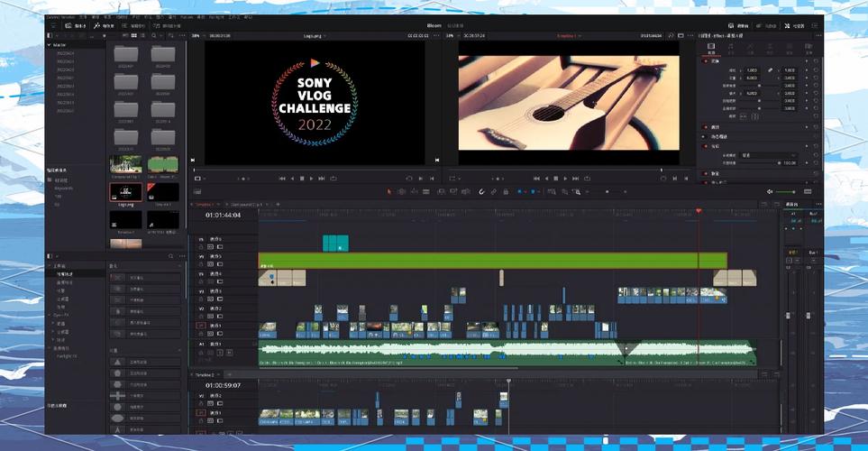Image resolution: width=868 pixels, height=451 pixels.
Task: Switch media pool to thumbnail view
Action: coord(134,35)
